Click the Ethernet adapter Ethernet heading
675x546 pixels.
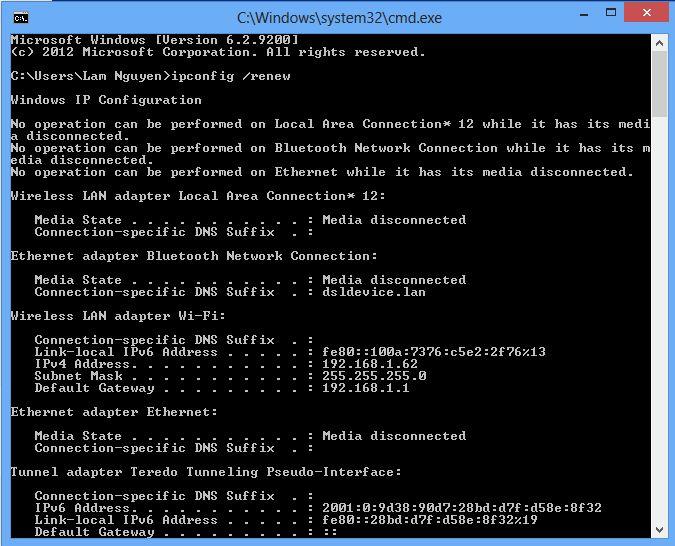click(114, 412)
